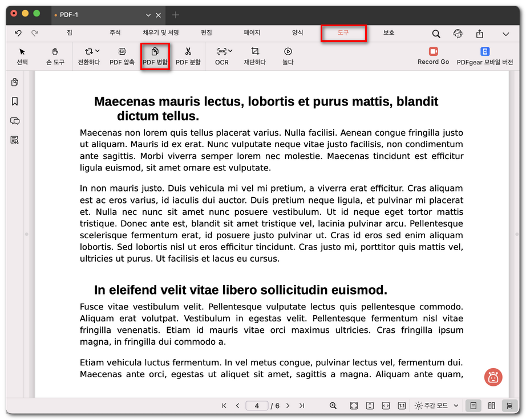Activate the 손 도구 hand tool
Screen dimensions: 526x420
point(55,56)
